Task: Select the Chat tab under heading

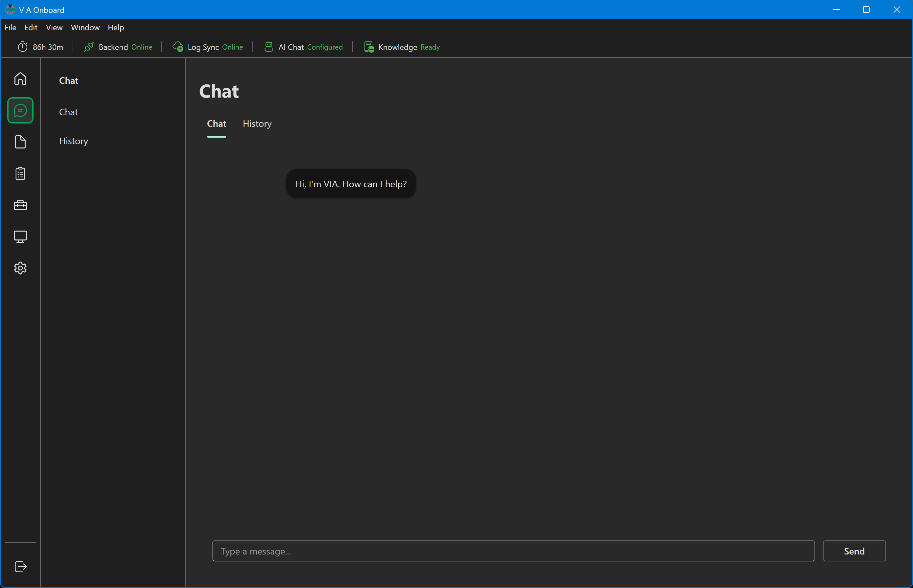Action: point(217,124)
